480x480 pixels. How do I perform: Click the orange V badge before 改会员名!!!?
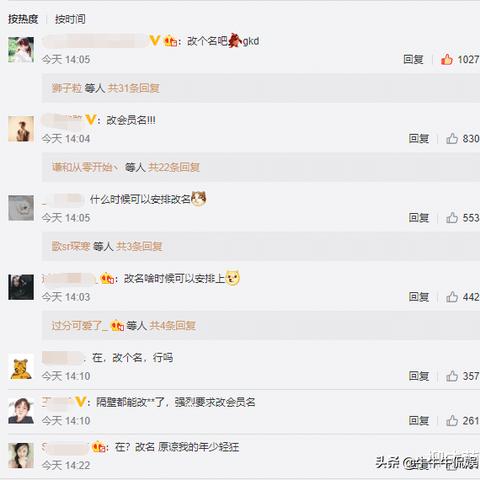(91, 120)
